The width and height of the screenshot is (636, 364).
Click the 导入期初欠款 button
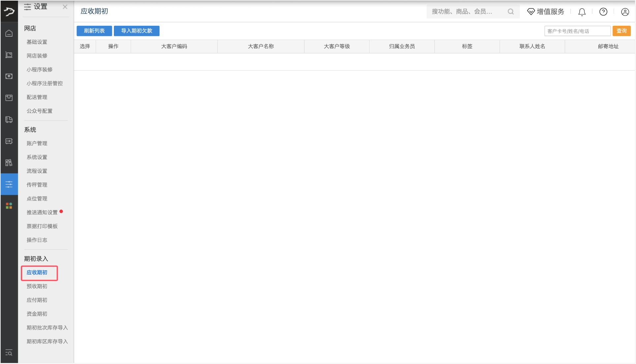tap(136, 31)
